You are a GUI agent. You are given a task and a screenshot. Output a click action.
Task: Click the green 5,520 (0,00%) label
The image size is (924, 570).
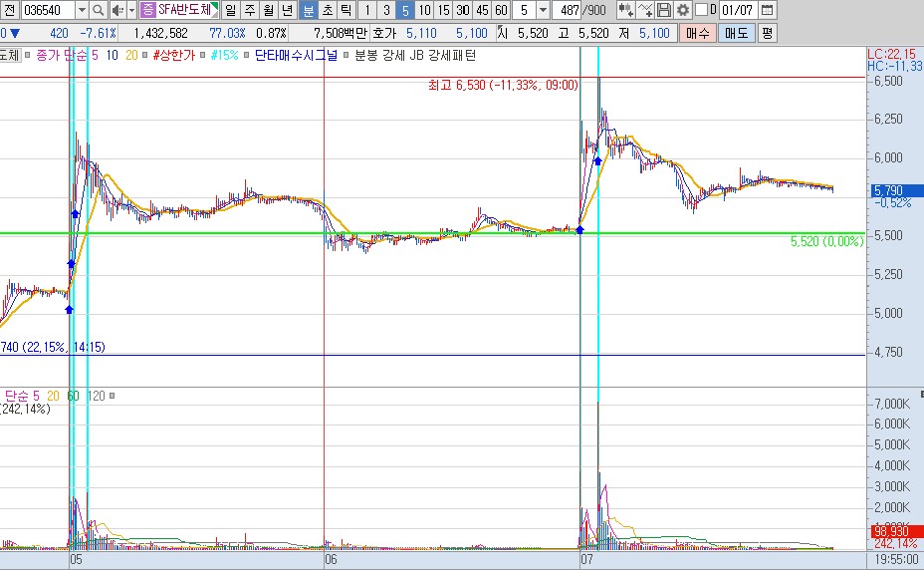(x=826, y=241)
